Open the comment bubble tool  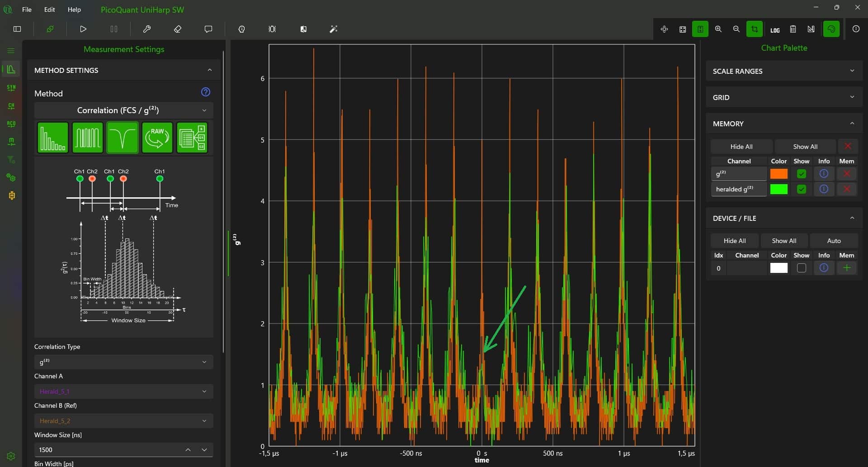(x=208, y=29)
